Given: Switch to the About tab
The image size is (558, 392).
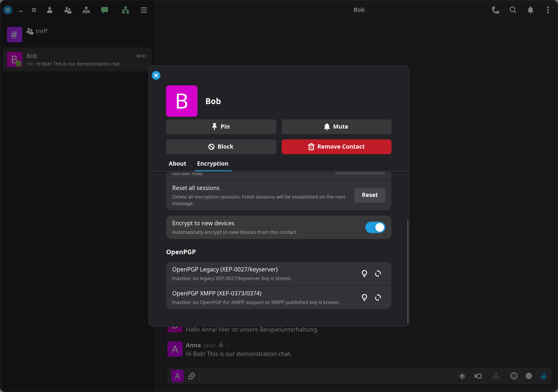Looking at the screenshot, I should (177, 164).
